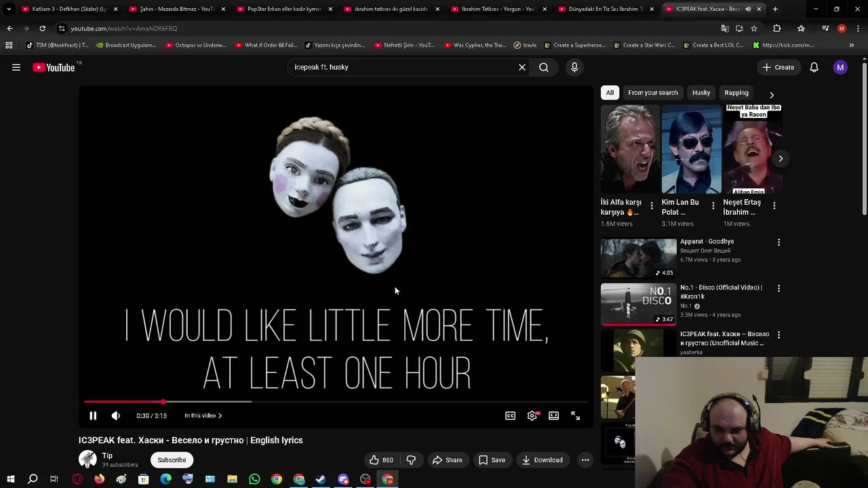868x488 pixels.
Task: Enter fullscreen video mode
Action: tap(576, 415)
